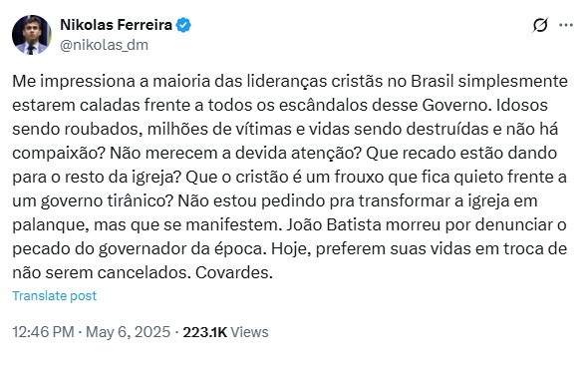Click the tweet line starting 'compaixão?'
The height and width of the screenshot is (389, 588).
[285, 154]
